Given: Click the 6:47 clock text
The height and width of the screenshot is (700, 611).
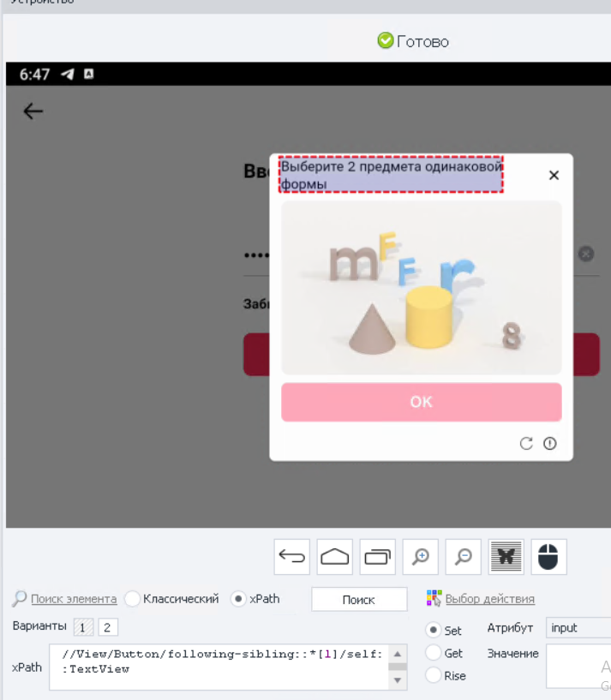Looking at the screenshot, I should [34, 74].
